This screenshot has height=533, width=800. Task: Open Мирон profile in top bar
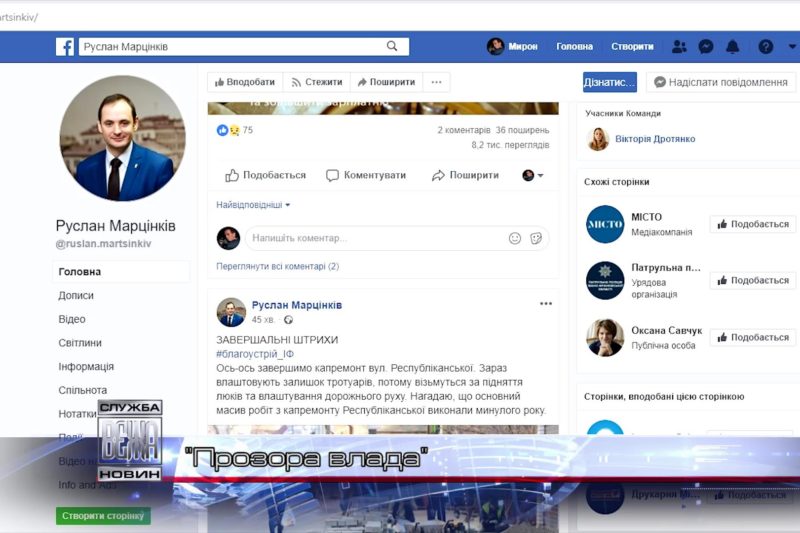512,46
